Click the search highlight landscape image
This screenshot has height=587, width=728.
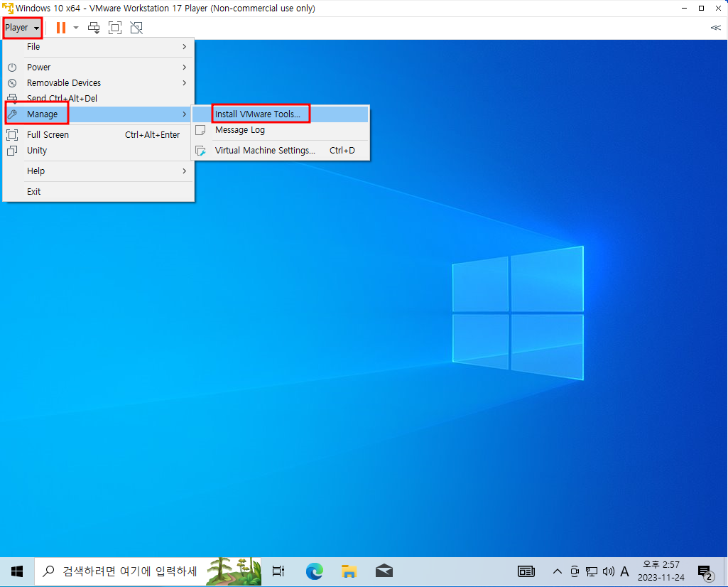234,571
